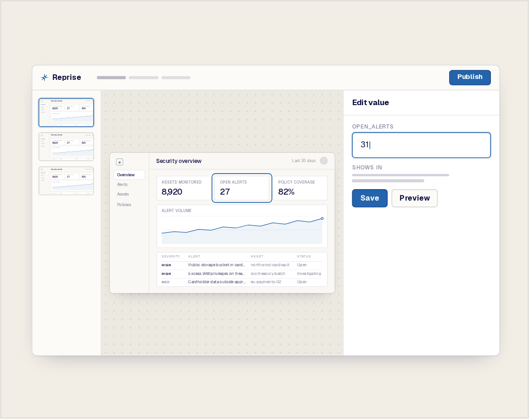Click the ALERT VOLUME chart label
This screenshot has height=420, width=529.
pyautogui.click(x=176, y=211)
